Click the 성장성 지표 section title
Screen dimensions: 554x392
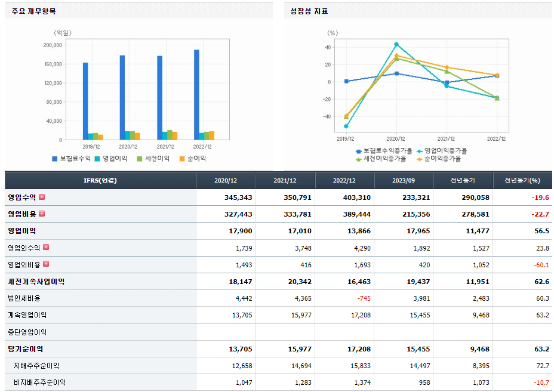pyautogui.click(x=309, y=11)
